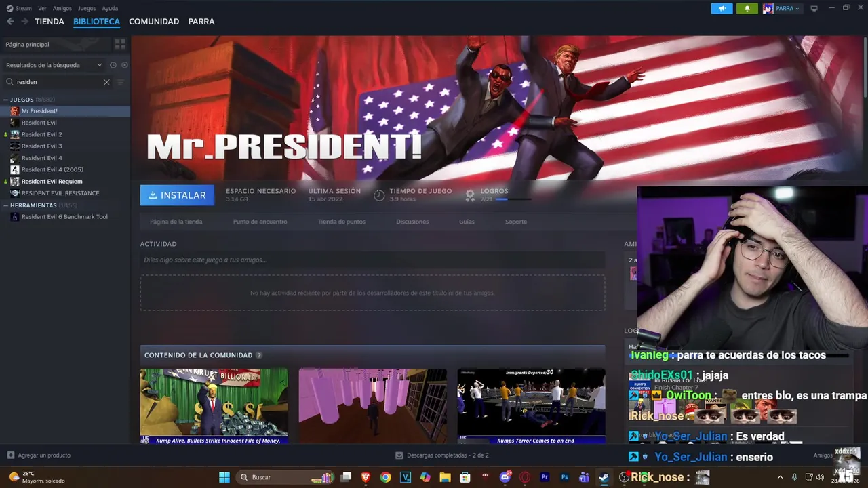Open the Resultados de la búsqueda dropdown
The width and height of the screenshot is (868, 488).
coord(54,65)
